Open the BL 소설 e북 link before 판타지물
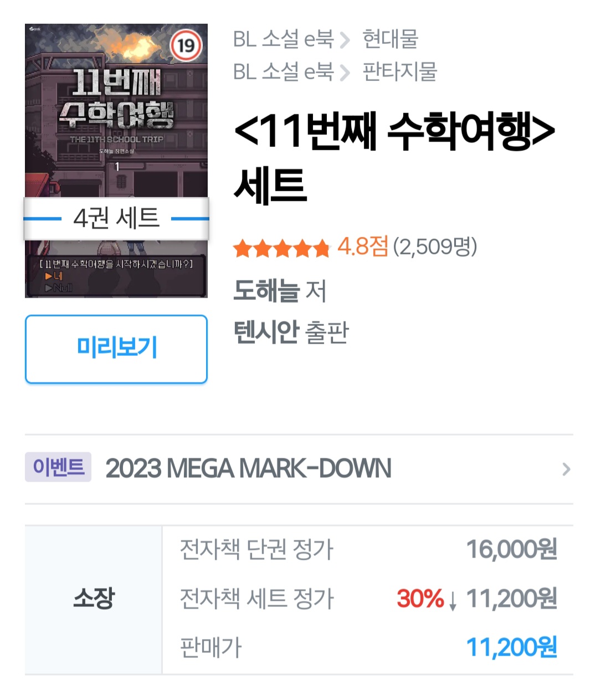 (283, 71)
